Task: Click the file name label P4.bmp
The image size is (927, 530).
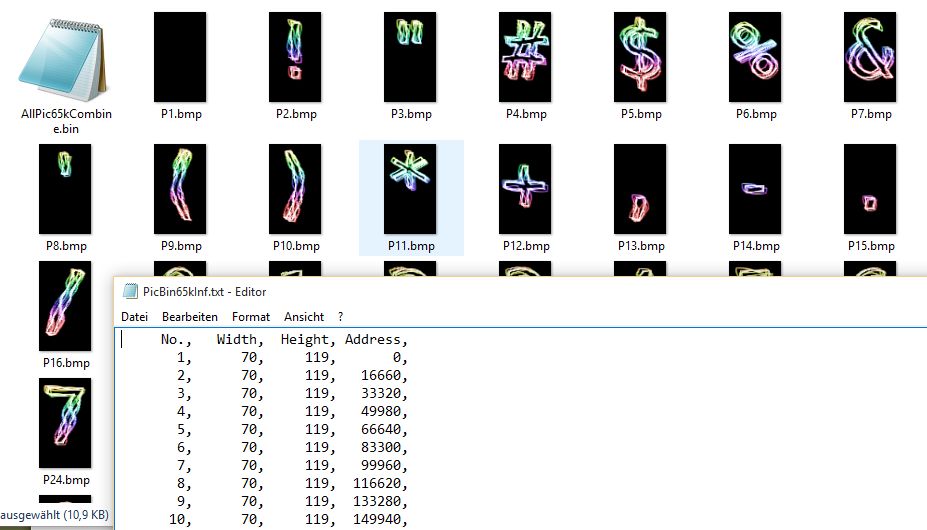Action: pos(526,114)
